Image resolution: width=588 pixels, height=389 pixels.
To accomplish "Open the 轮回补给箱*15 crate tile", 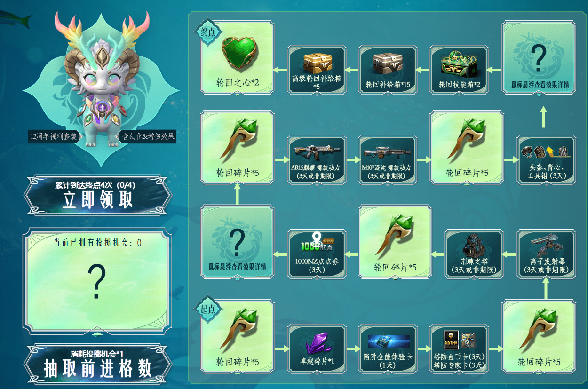I will coord(388,69).
